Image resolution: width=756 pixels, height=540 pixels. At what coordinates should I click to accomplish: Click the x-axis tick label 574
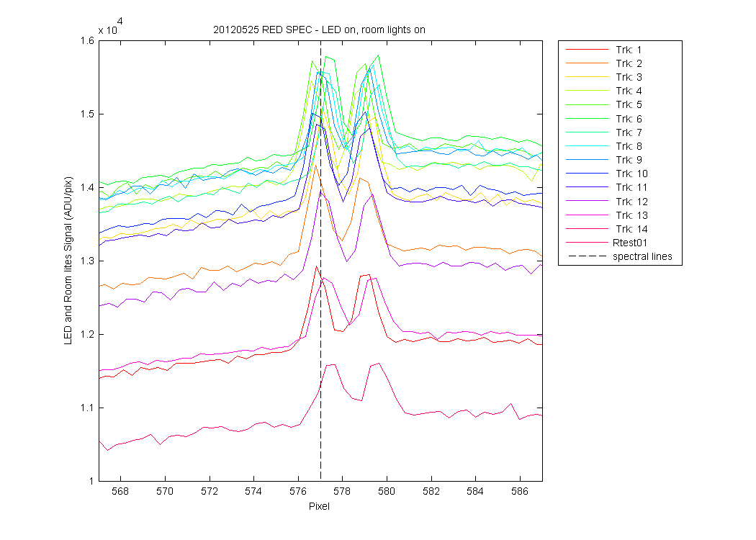253,491
